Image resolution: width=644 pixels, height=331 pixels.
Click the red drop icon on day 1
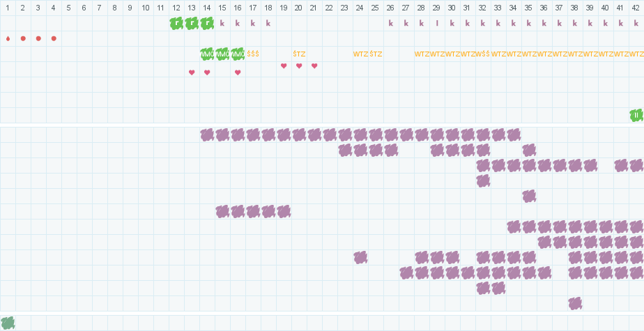8,38
